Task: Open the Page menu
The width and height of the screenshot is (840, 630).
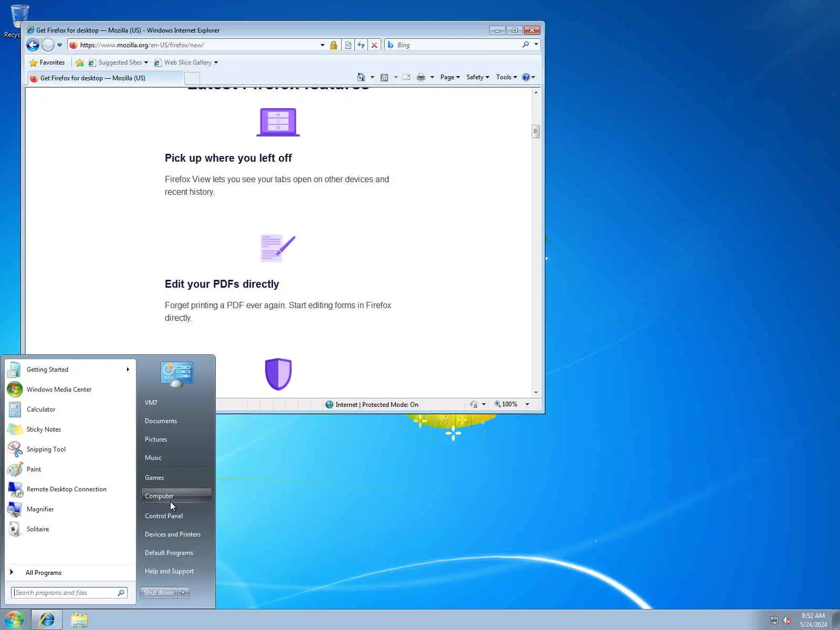Action: pyautogui.click(x=450, y=77)
